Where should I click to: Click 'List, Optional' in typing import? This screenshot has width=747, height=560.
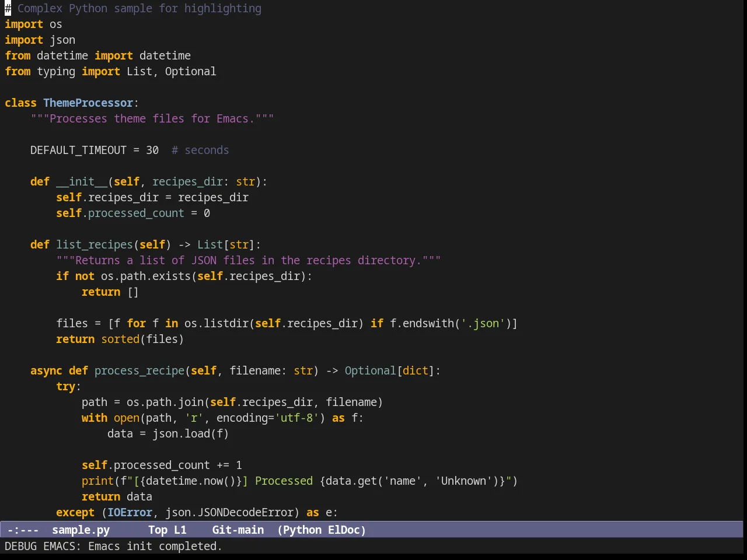[x=172, y=71]
